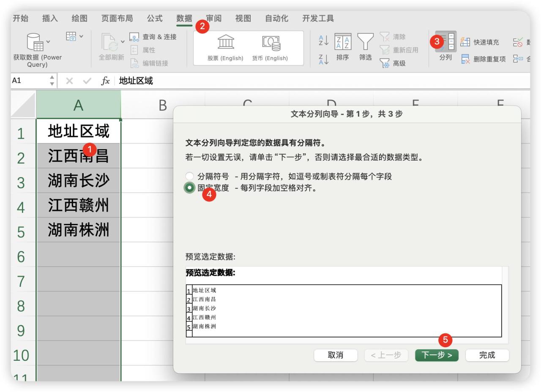Click cell containing 地址区域
Viewport: 541px width, 392px height.
[79, 131]
